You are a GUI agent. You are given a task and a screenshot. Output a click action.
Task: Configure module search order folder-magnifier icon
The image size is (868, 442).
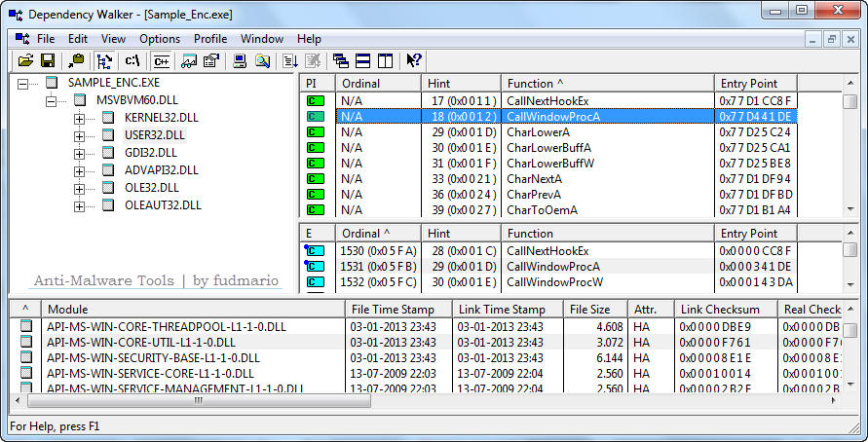pyautogui.click(x=262, y=60)
